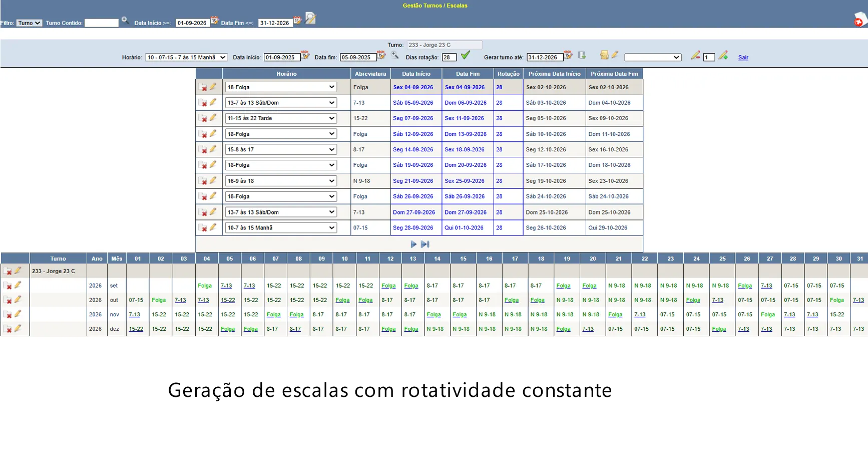Open the calendar icon beside Data início 01-09-2025
868x454 pixels.
[x=305, y=55]
